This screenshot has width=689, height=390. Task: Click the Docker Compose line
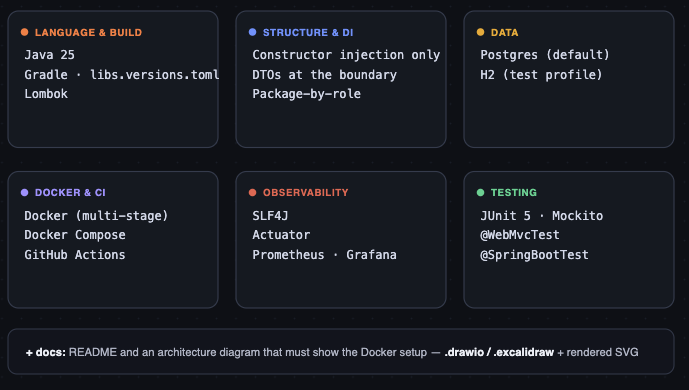coord(75,235)
